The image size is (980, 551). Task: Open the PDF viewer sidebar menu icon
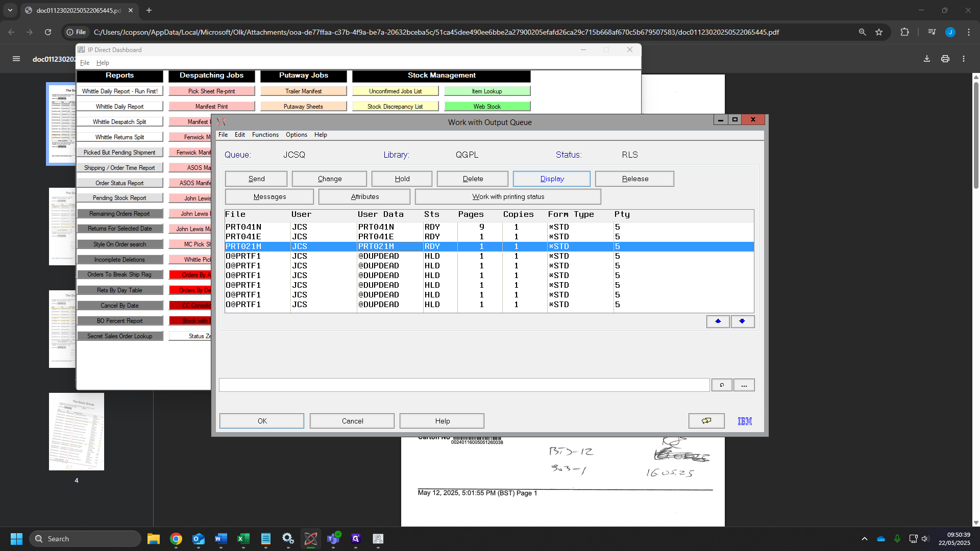point(16,59)
